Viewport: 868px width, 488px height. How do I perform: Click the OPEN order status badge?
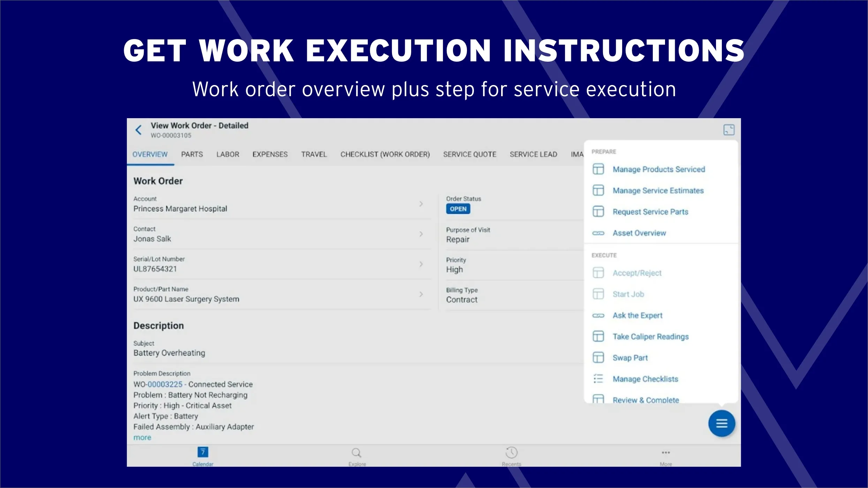(x=458, y=209)
